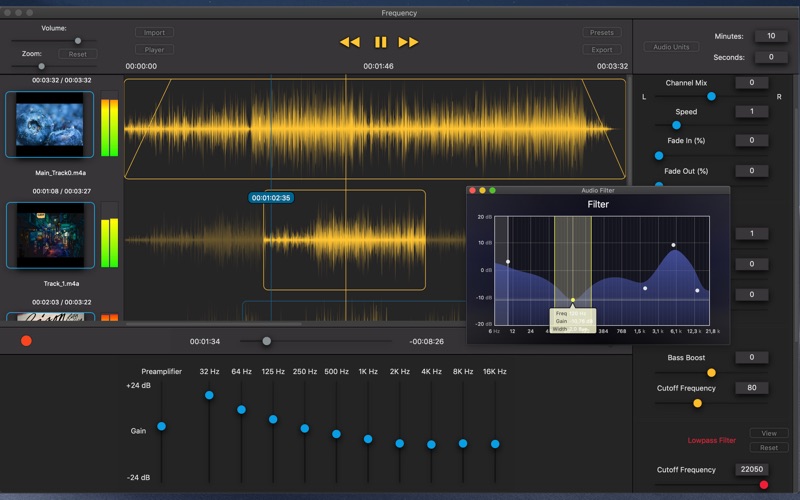Click the rewind double-arrow icon
Screen dimensions: 800x500
[349, 42]
